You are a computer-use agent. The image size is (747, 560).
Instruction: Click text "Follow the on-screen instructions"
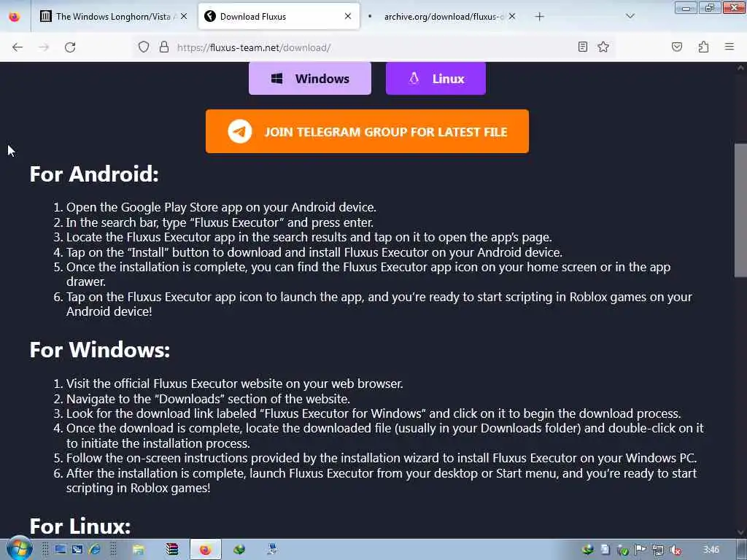[x=157, y=458]
